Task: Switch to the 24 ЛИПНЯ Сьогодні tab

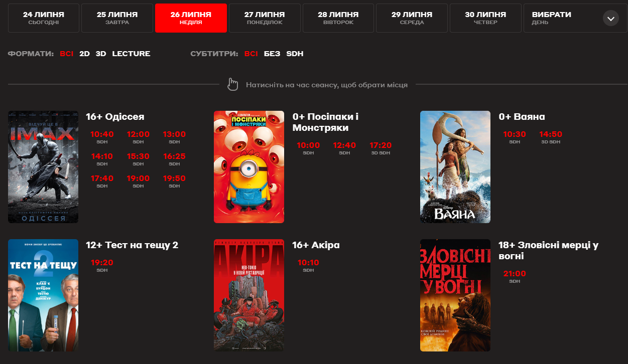Action: click(x=44, y=18)
